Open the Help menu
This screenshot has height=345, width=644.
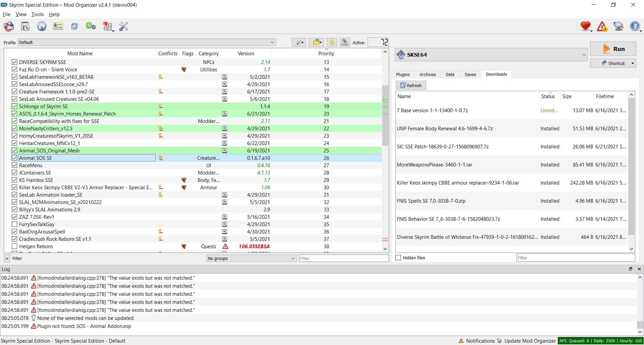point(54,14)
